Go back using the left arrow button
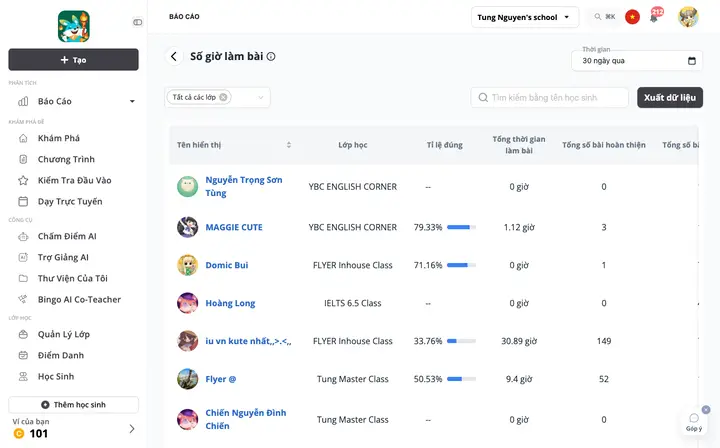 pyautogui.click(x=174, y=56)
